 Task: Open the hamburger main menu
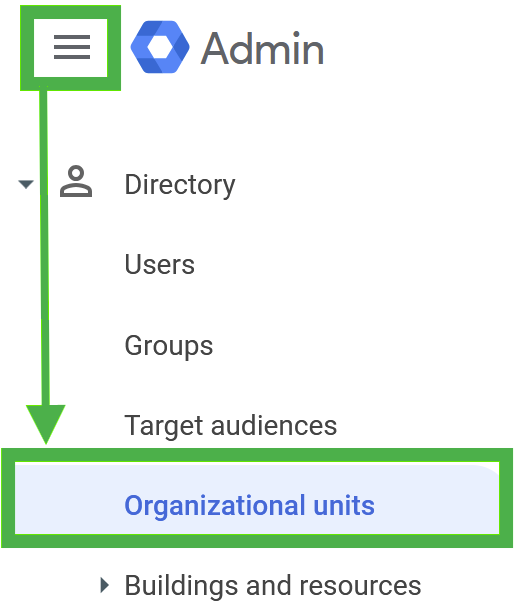72,47
